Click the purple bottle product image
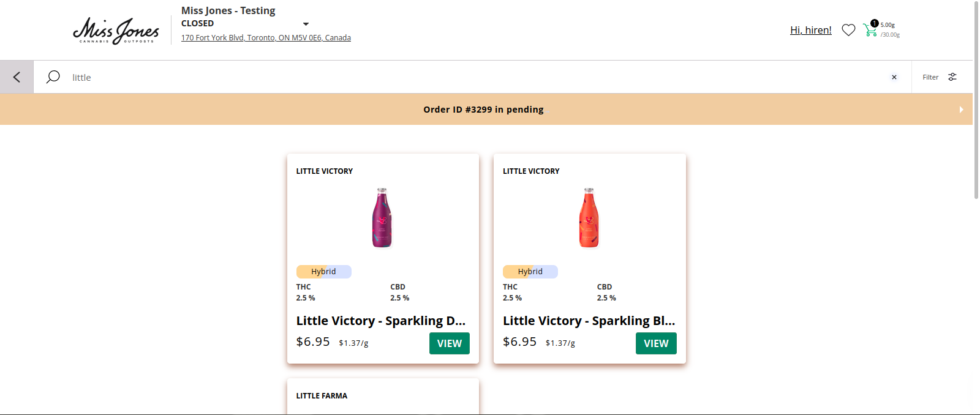 tap(382, 218)
